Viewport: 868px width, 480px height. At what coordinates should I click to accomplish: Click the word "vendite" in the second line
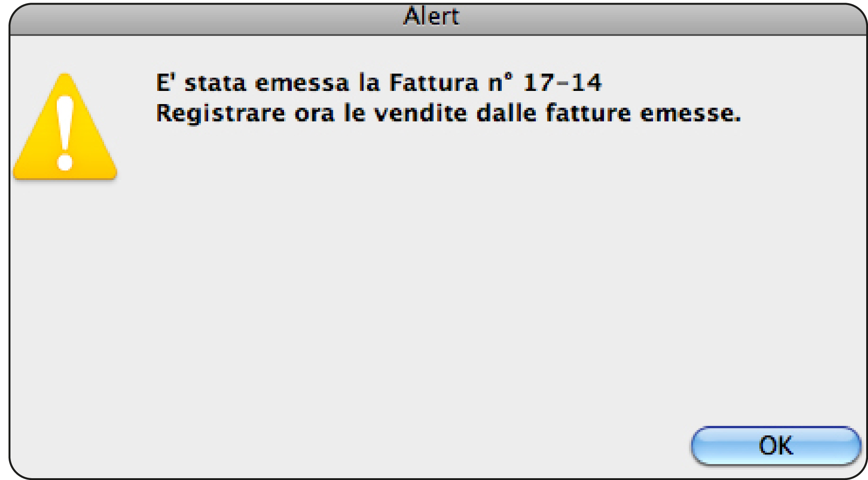[420, 113]
